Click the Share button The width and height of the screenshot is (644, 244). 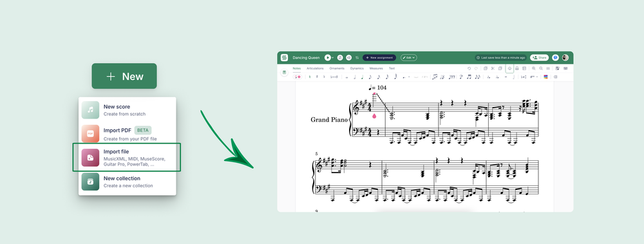pyautogui.click(x=539, y=57)
